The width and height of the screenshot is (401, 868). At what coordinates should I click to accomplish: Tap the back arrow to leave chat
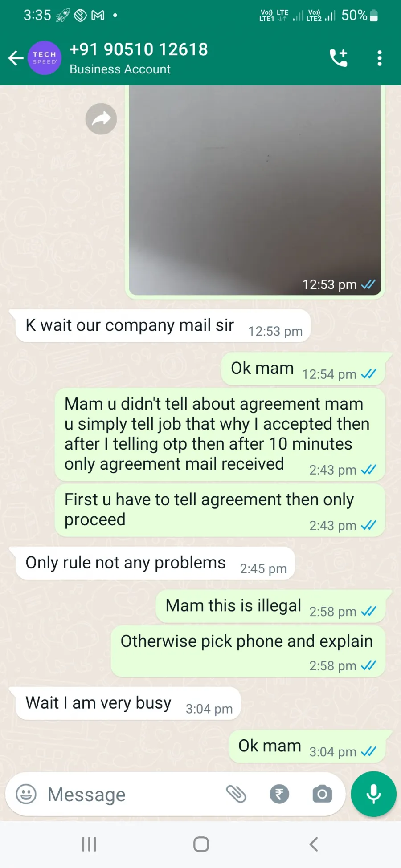pyautogui.click(x=16, y=58)
